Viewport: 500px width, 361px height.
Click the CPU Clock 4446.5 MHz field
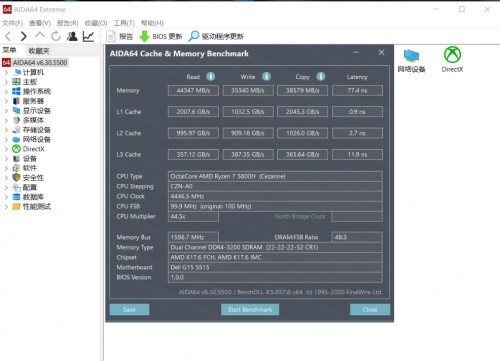pos(275,196)
